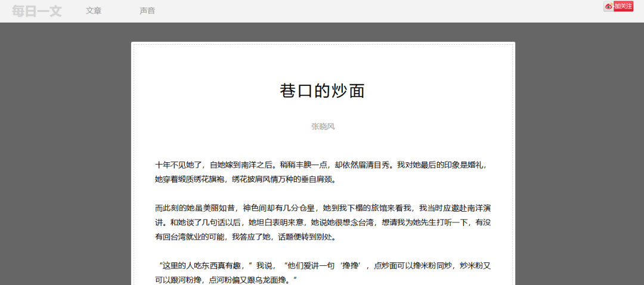The width and height of the screenshot is (644, 285).
Task: Click the line 有回台湾就业的可能
Action: 245,237
